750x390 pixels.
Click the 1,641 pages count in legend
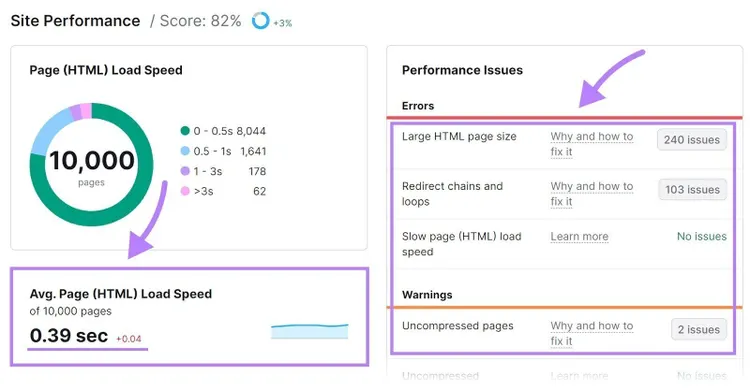tap(253, 151)
